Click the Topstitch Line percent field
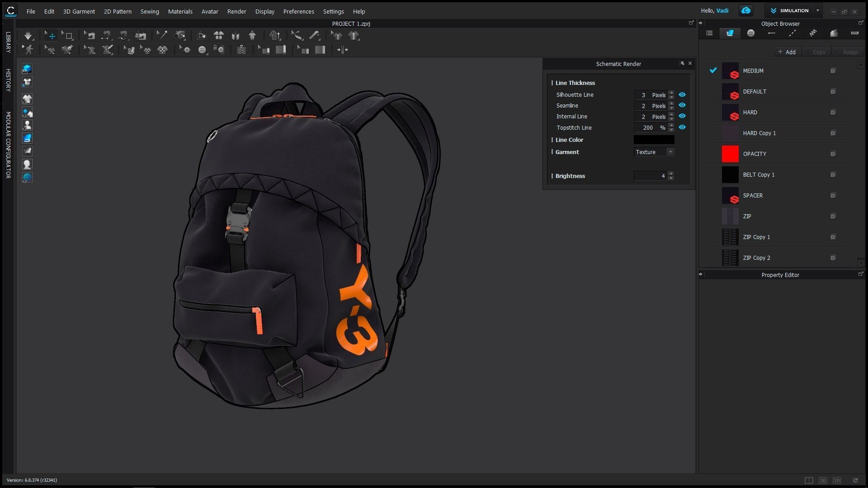Viewport: 868px width, 488px height. [x=650, y=127]
